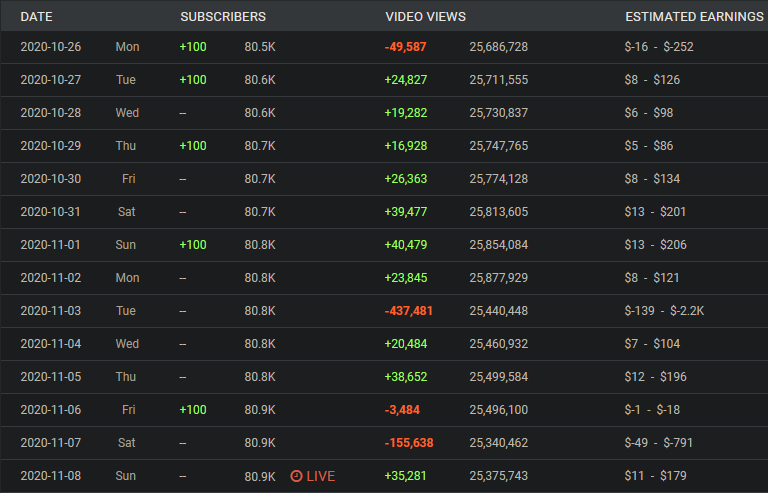
Task: Select the date 2020-11-07
Action: point(50,443)
